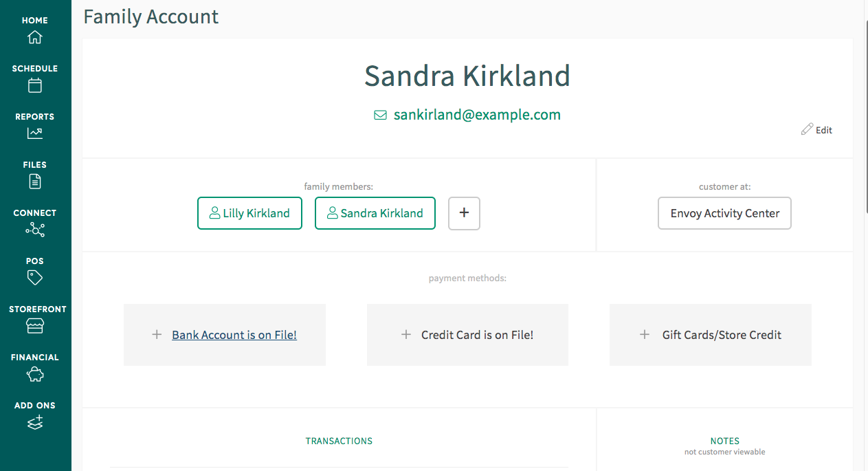The width and height of the screenshot is (868, 471).
Task: Click the Bank Account is on File link
Action: pyautogui.click(x=234, y=335)
